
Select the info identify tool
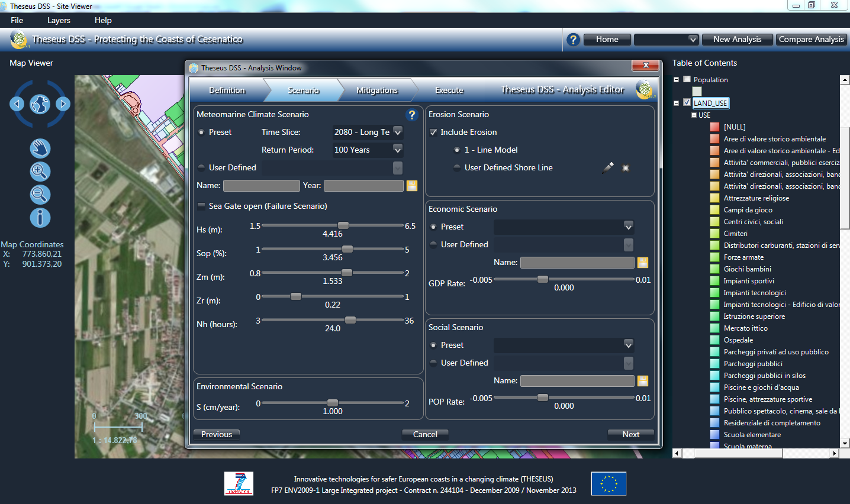tap(40, 218)
